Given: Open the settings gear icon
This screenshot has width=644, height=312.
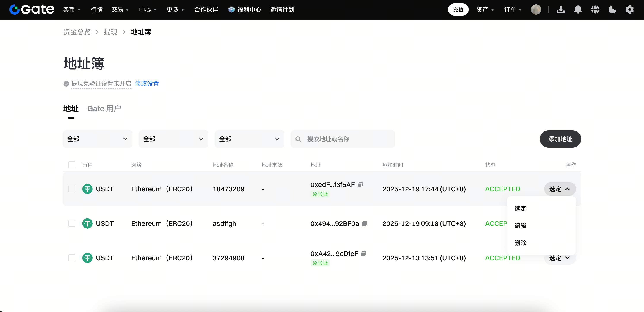Looking at the screenshot, I should click(x=630, y=9).
